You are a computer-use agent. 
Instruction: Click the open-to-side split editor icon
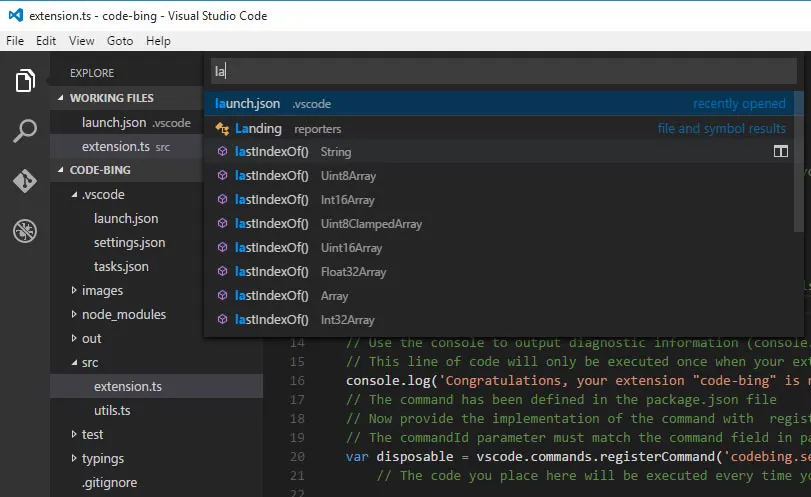[x=780, y=152]
